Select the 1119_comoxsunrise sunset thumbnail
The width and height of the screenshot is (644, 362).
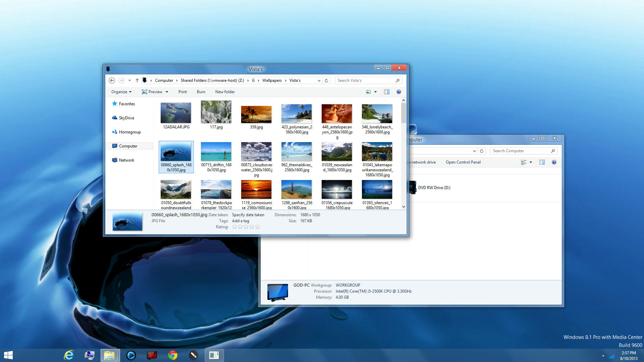pos(256,190)
